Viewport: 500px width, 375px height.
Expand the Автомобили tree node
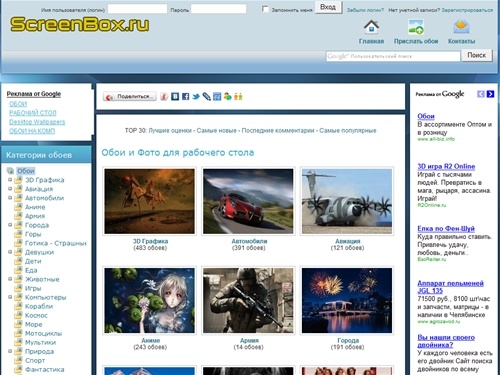[10, 198]
